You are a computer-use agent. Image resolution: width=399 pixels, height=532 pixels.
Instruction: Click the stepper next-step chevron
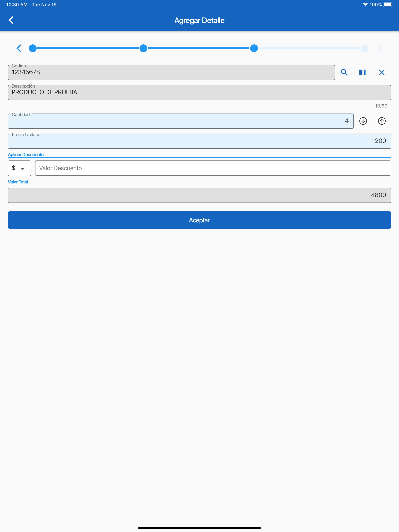380,48
